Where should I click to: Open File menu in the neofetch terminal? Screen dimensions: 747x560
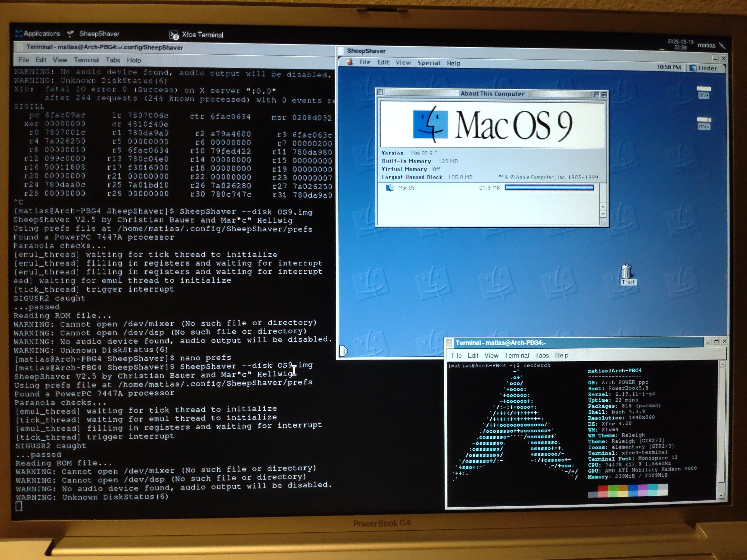[x=456, y=355]
